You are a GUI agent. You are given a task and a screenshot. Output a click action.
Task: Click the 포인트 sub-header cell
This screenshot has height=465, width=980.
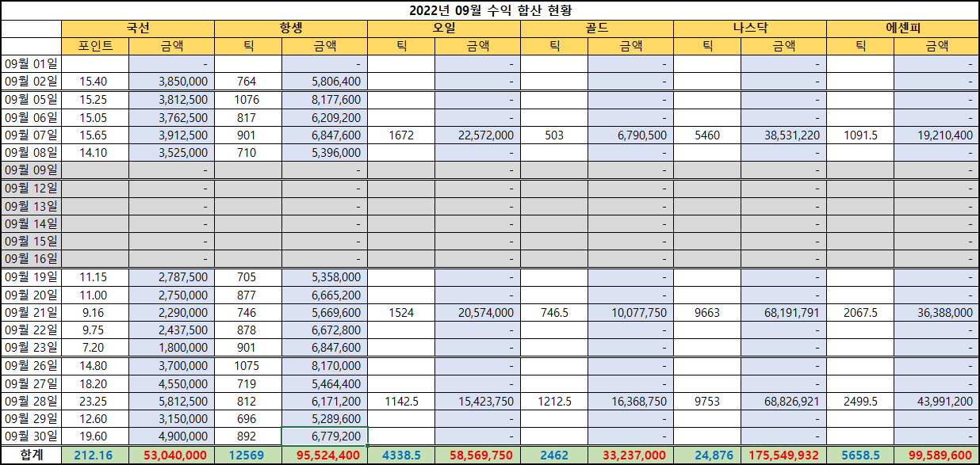tap(95, 46)
